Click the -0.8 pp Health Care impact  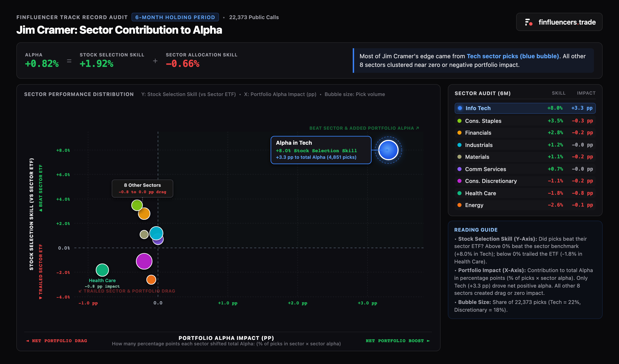[x=582, y=193]
